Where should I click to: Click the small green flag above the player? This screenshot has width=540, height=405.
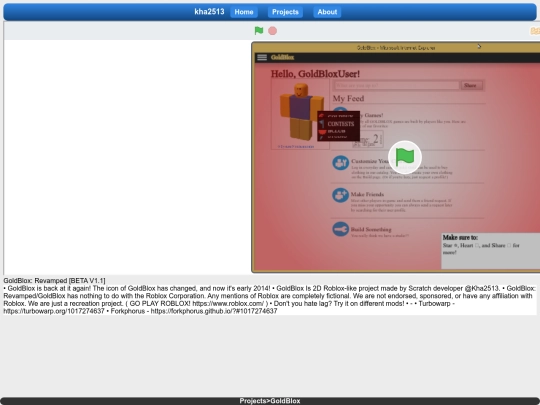click(259, 31)
